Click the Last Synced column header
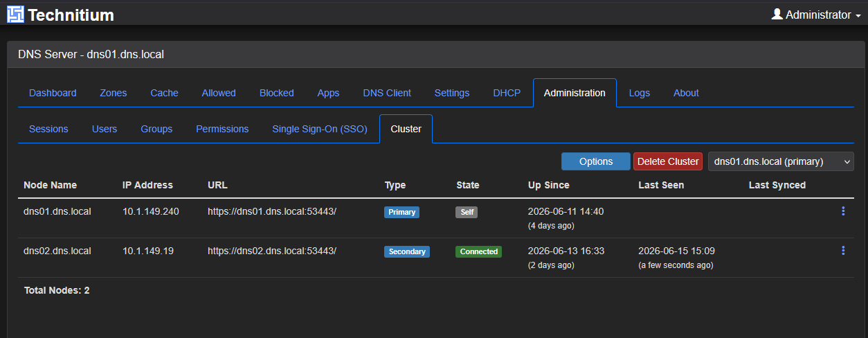The image size is (868, 338). tap(777, 185)
